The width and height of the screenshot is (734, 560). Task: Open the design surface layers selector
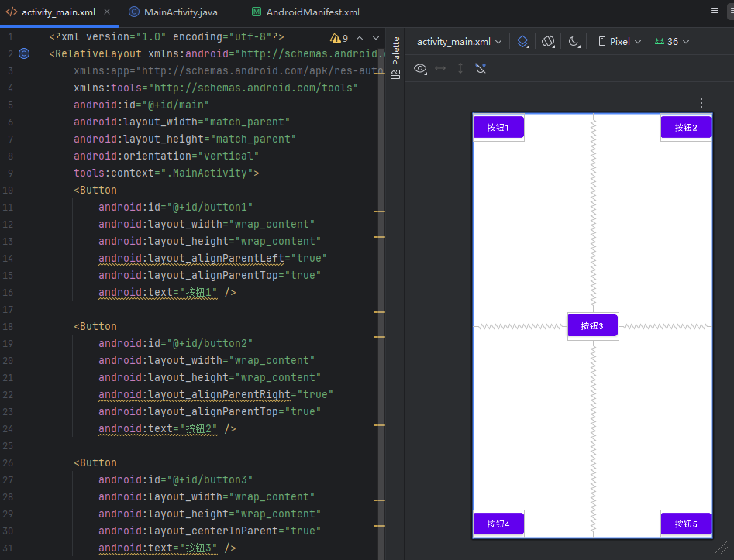523,42
